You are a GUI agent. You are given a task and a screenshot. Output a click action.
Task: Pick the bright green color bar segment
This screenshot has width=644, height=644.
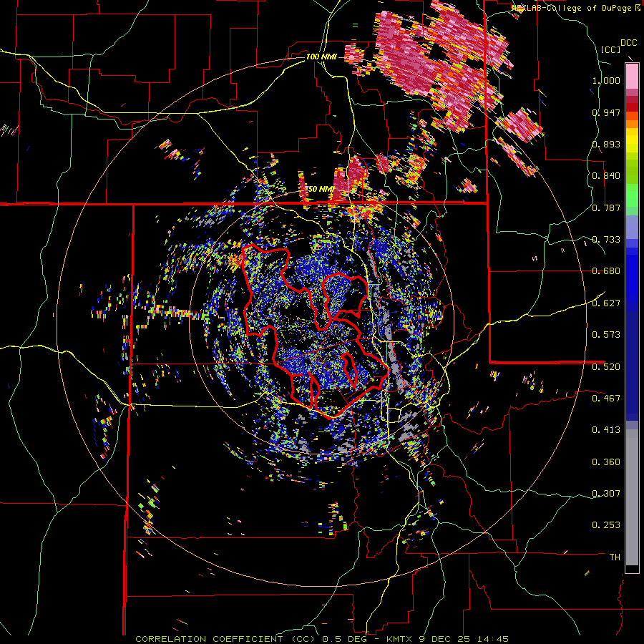632,195
